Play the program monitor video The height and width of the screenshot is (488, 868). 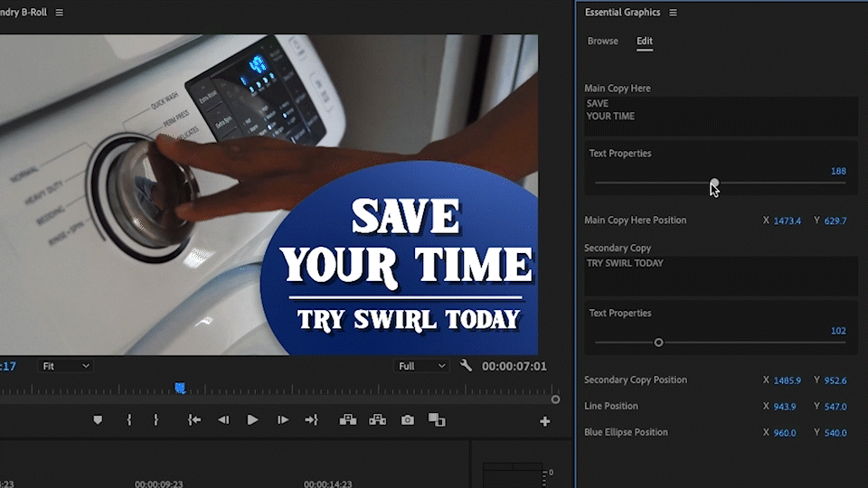point(252,420)
